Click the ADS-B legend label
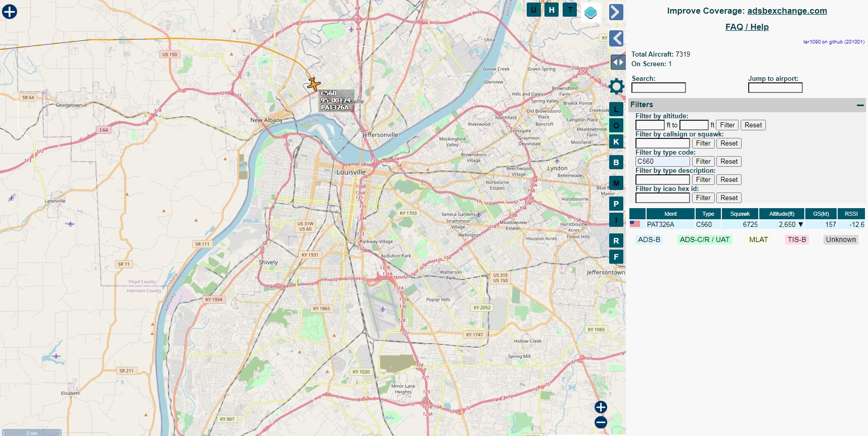This screenshot has height=436, width=868. [649, 239]
